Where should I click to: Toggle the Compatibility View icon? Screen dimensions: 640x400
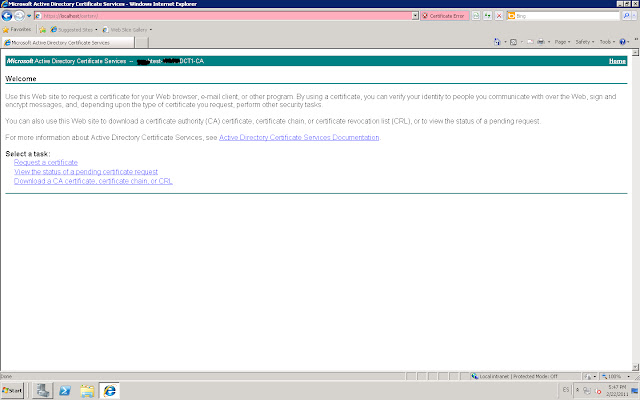tap(476, 16)
